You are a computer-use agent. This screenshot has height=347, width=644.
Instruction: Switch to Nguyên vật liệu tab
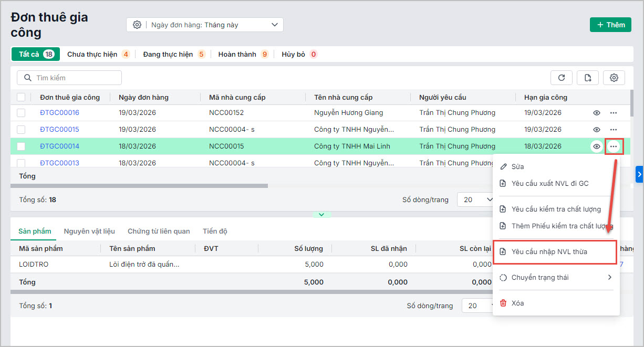[89, 231]
